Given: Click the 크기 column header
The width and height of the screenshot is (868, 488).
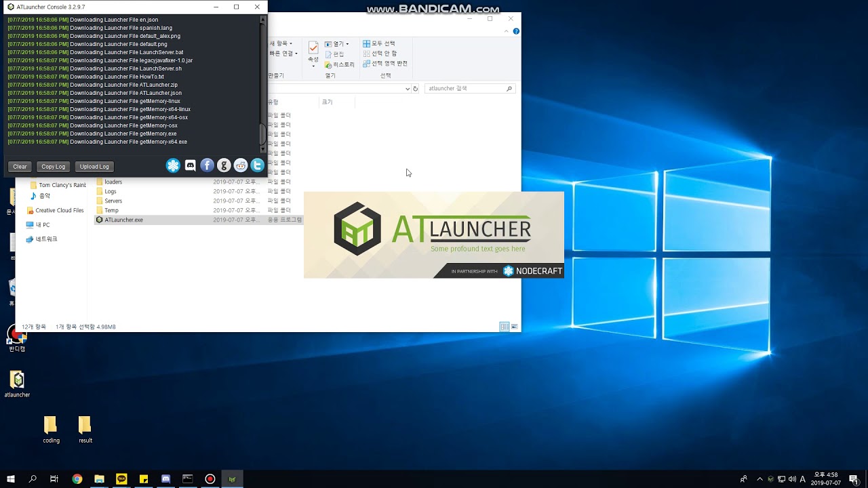Looking at the screenshot, I should pyautogui.click(x=328, y=102).
